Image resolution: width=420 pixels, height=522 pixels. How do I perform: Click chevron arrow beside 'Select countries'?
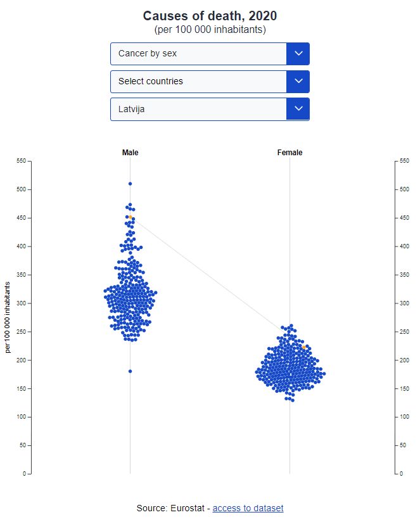pyautogui.click(x=298, y=81)
